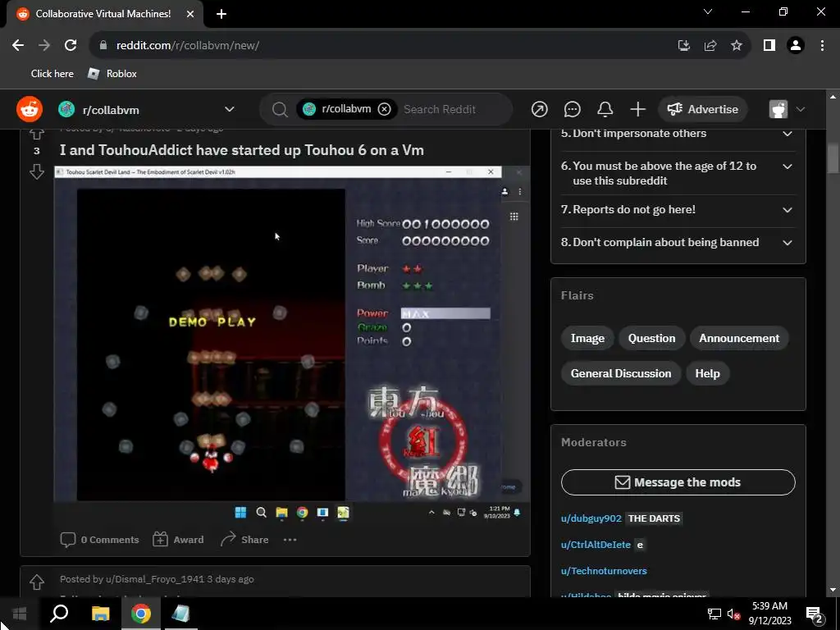This screenshot has width=840, height=630.
Task: Go forward in Chrome
Action: point(44,45)
